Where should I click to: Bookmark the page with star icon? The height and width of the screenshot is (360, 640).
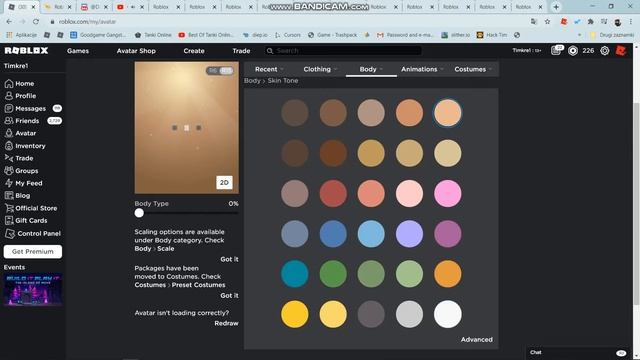(x=547, y=22)
